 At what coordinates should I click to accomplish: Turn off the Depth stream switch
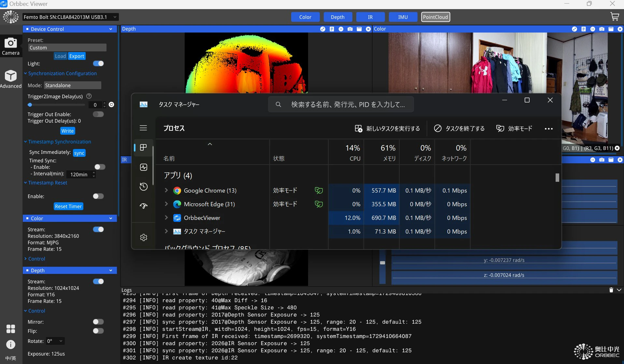click(x=98, y=281)
